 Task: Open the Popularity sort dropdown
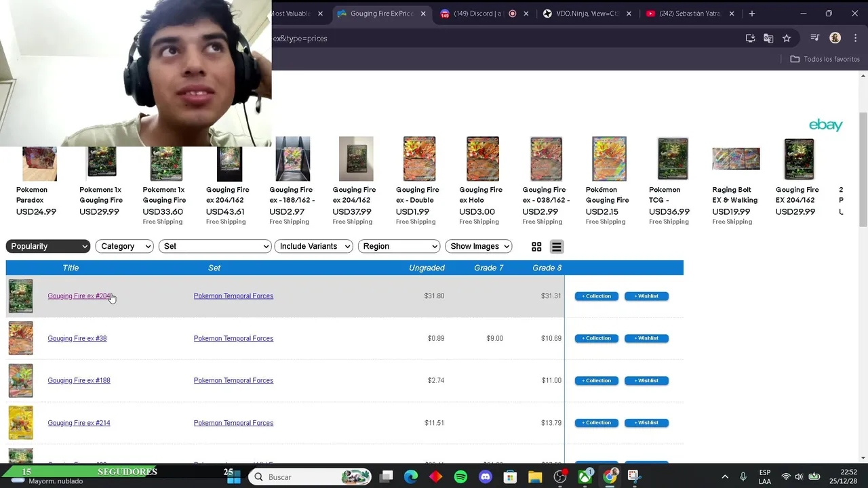(x=48, y=246)
